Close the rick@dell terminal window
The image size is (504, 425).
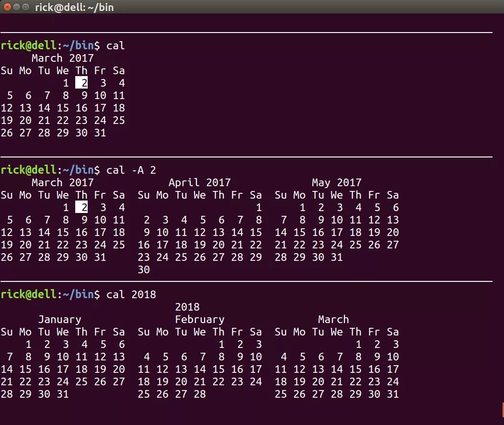click(x=7, y=7)
